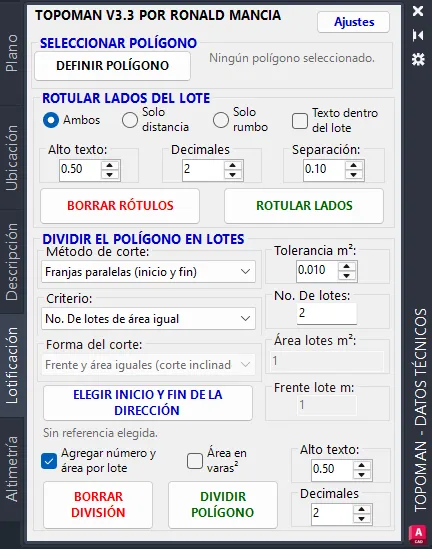432x549 pixels.
Task: Decrease Alto texto in the division section
Action: point(362,475)
